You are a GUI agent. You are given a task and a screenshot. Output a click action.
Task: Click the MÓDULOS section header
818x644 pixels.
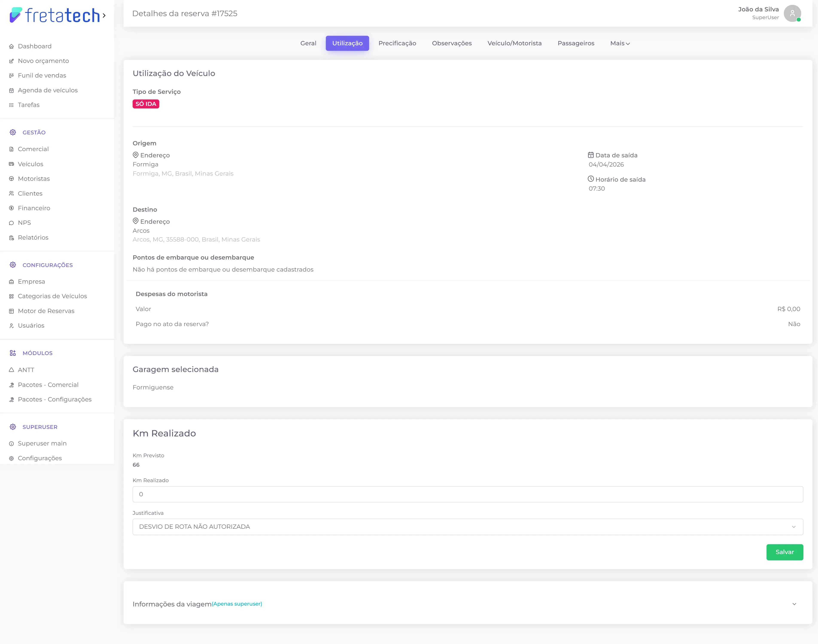38,353
